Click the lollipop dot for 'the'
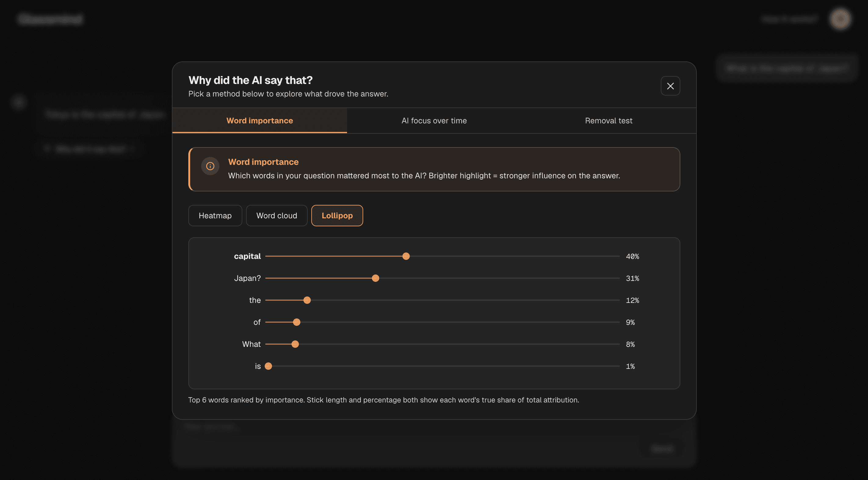868x480 pixels. pos(307,300)
